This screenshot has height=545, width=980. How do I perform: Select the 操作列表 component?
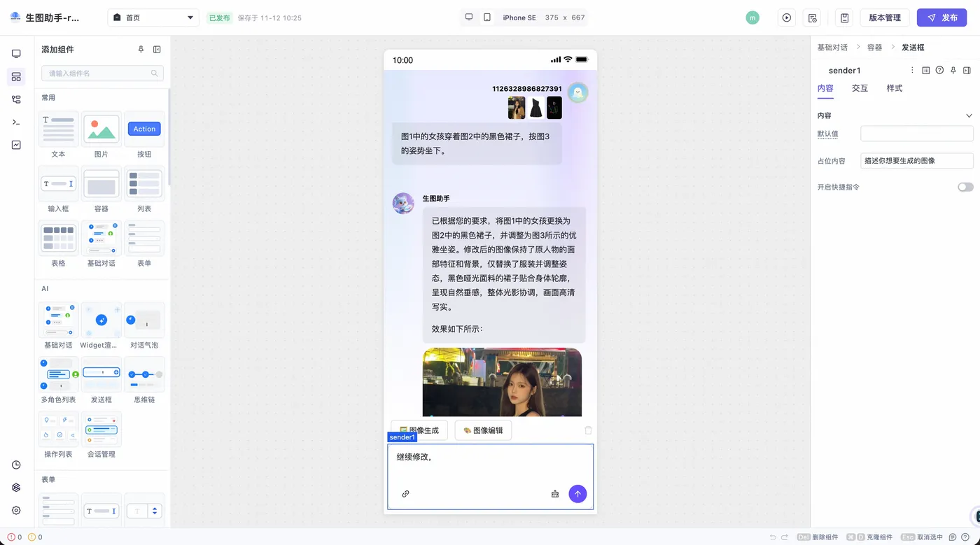click(x=58, y=435)
